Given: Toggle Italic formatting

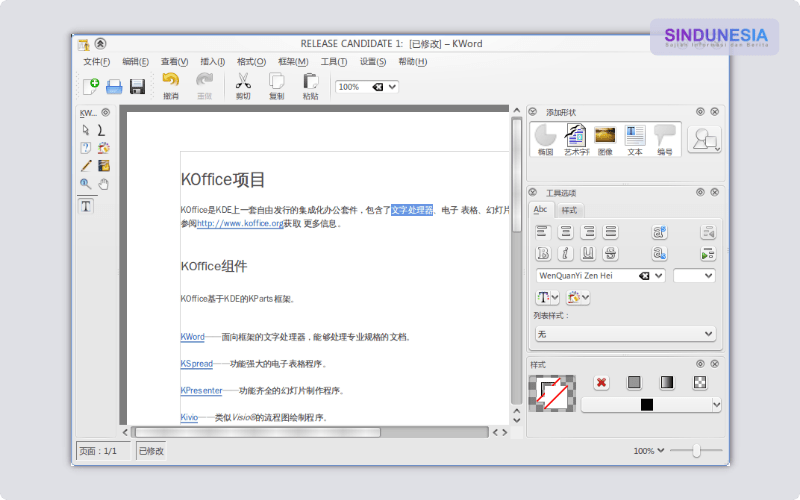Looking at the screenshot, I should tap(565, 253).
